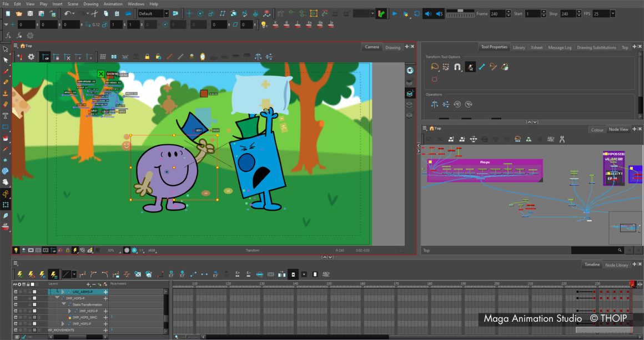Image resolution: width=644 pixels, height=340 pixels.
Task: Click the Flip Horizontal operation icon
Action: point(435,104)
